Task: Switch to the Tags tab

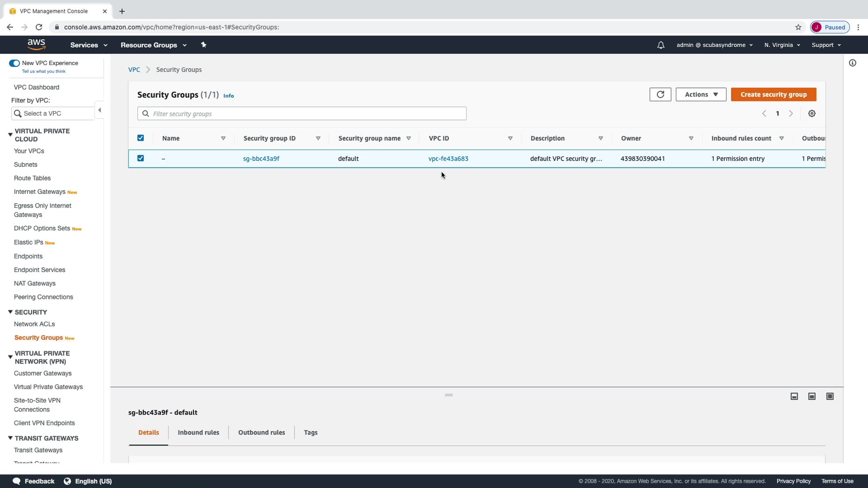Action: tap(311, 433)
